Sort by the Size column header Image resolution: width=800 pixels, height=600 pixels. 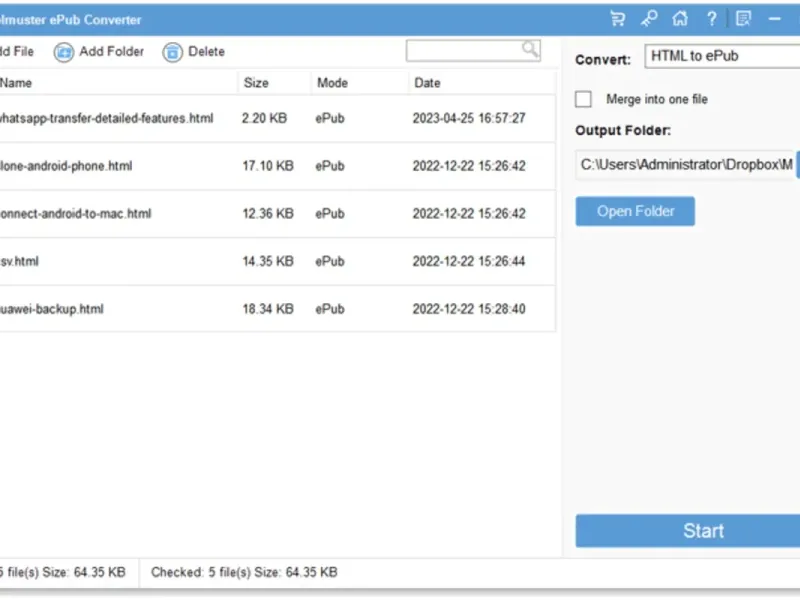274,83
